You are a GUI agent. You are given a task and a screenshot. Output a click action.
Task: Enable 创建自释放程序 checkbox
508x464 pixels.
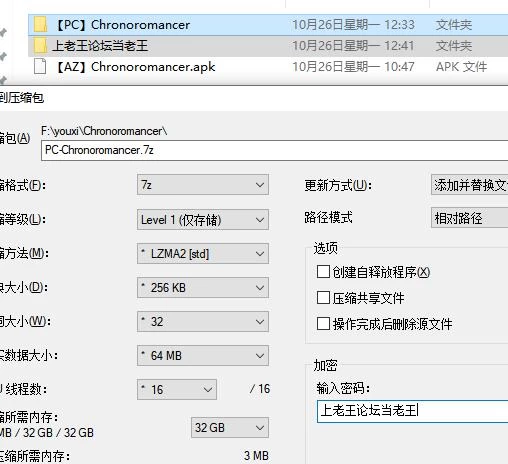[x=323, y=272]
